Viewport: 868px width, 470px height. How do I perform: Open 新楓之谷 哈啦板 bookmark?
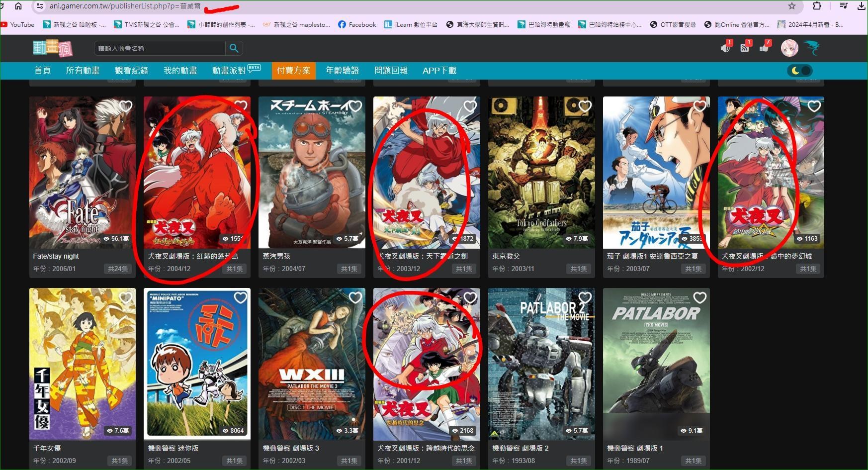[x=75, y=24]
